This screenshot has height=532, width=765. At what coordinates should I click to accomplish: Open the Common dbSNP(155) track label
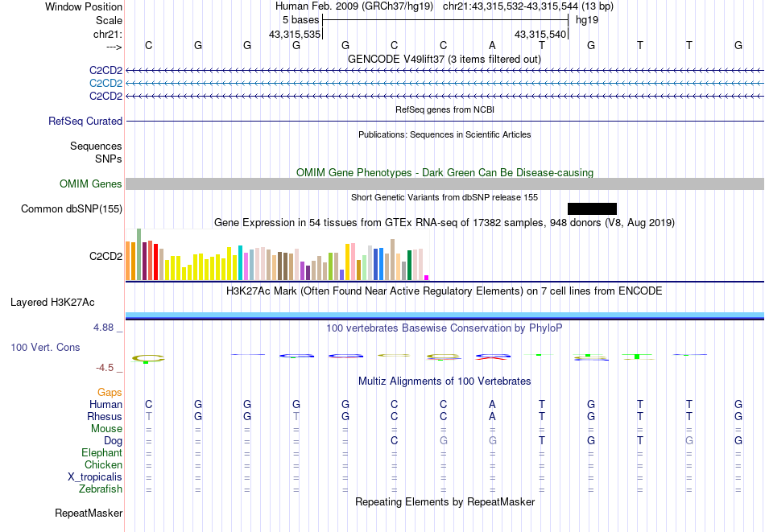pyautogui.click(x=72, y=208)
